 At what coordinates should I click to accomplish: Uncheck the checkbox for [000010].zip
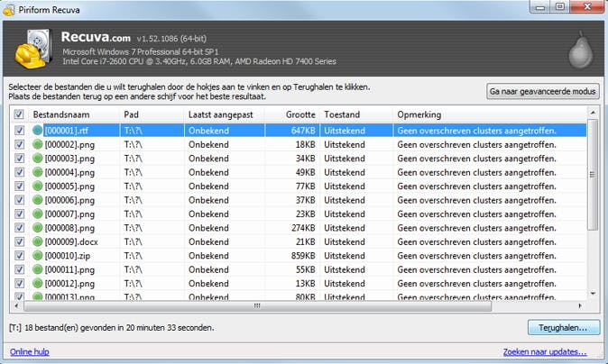click(x=19, y=256)
